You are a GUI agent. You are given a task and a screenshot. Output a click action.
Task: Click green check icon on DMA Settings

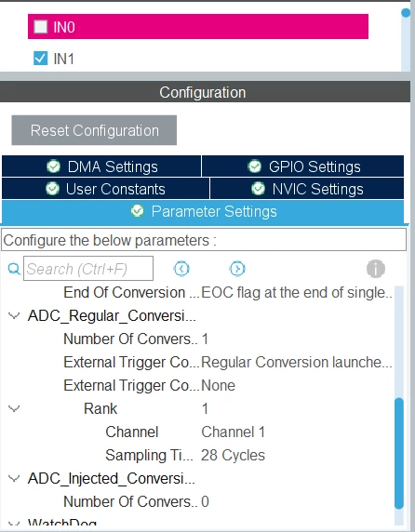[x=54, y=166]
